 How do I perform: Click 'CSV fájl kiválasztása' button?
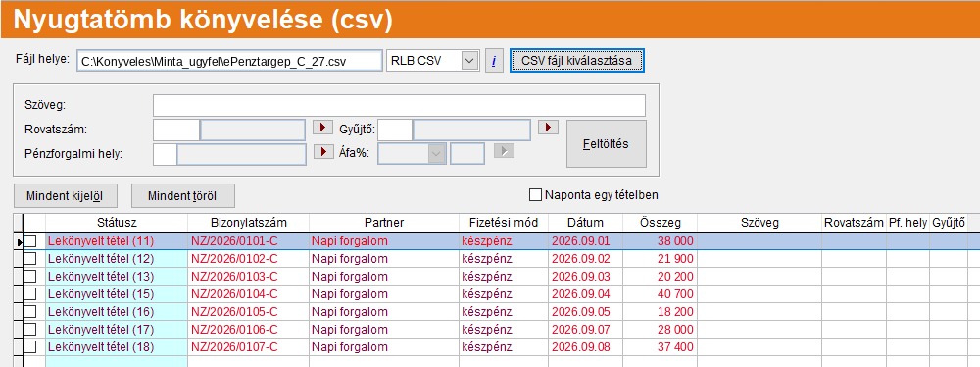point(576,61)
